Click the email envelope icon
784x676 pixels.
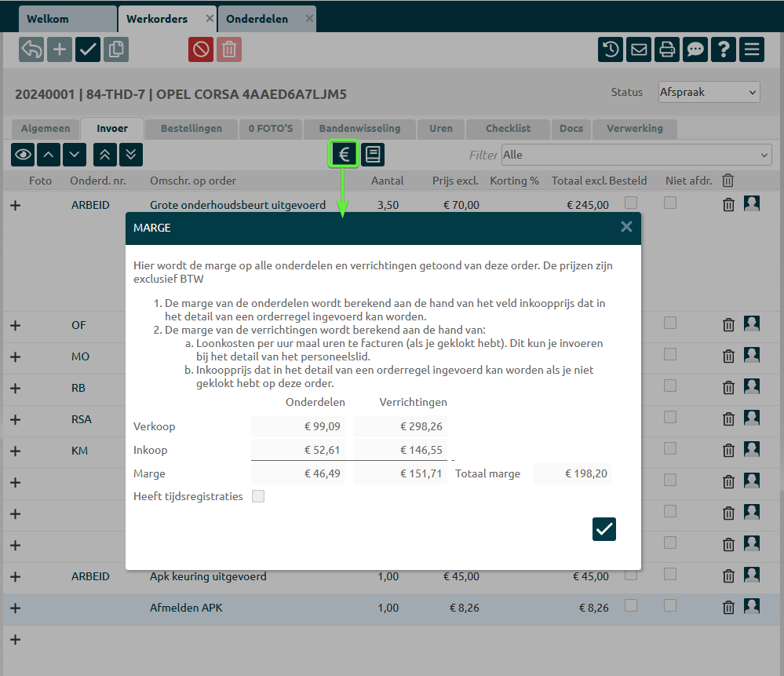pos(639,49)
